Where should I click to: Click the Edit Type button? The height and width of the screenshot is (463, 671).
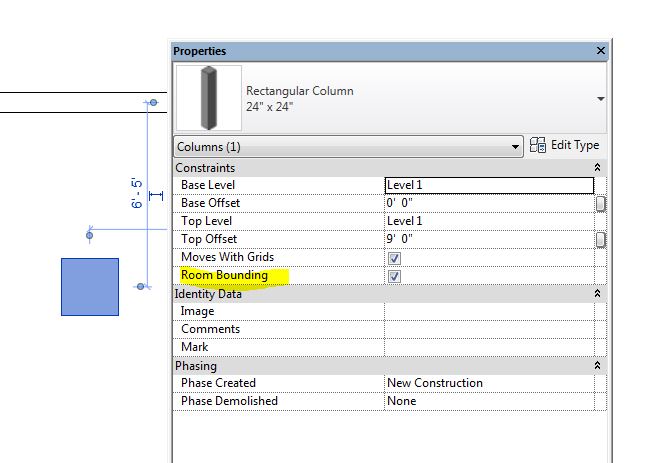[x=564, y=145]
